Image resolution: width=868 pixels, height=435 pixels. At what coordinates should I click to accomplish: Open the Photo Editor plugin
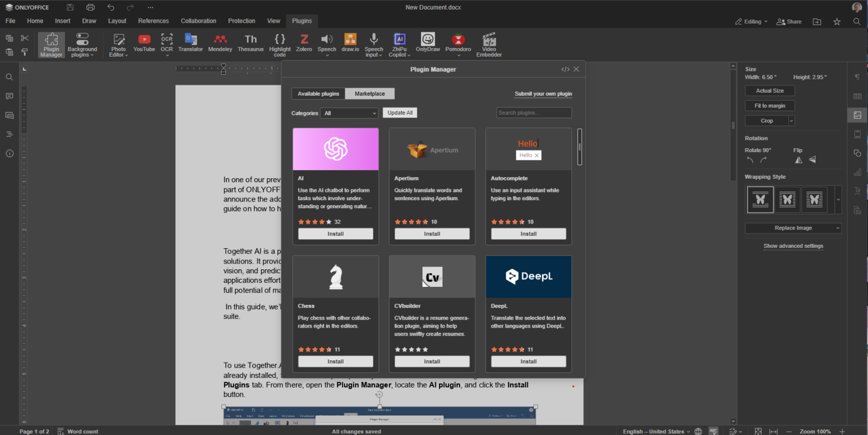[x=118, y=44]
